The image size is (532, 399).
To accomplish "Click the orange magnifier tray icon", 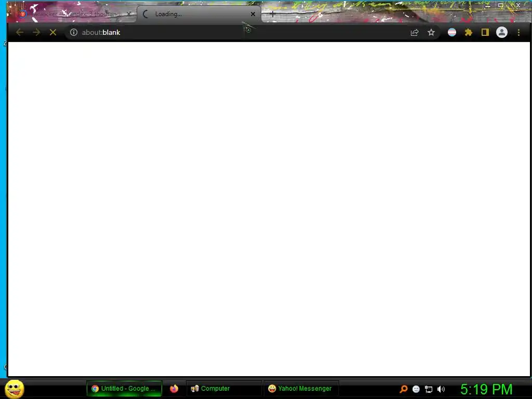I will point(403,389).
